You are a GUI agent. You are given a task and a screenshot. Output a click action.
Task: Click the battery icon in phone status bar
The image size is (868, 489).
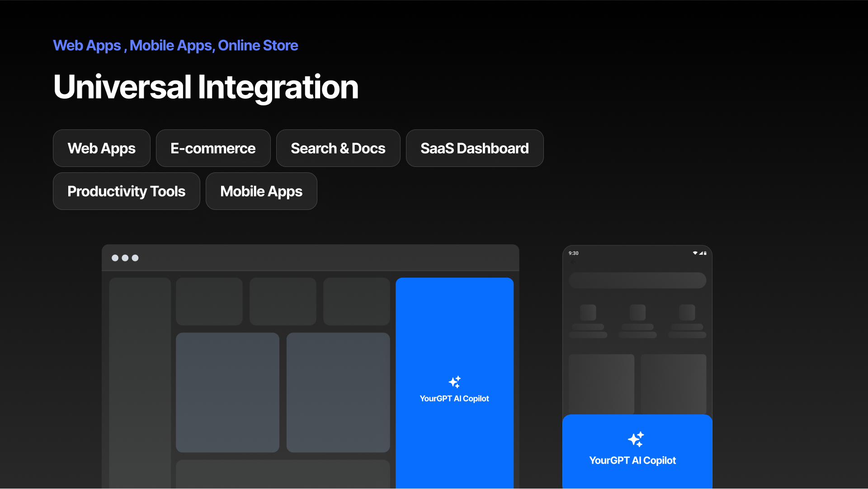click(x=705, y=253)
